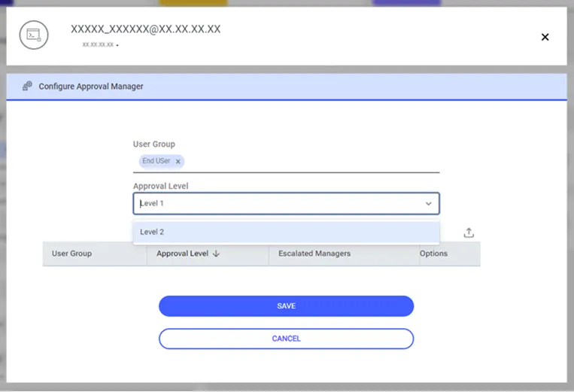Click the Configure Approval Manager gear icon
This screenshot has height=392, width=574.
[x=27, y=86]
